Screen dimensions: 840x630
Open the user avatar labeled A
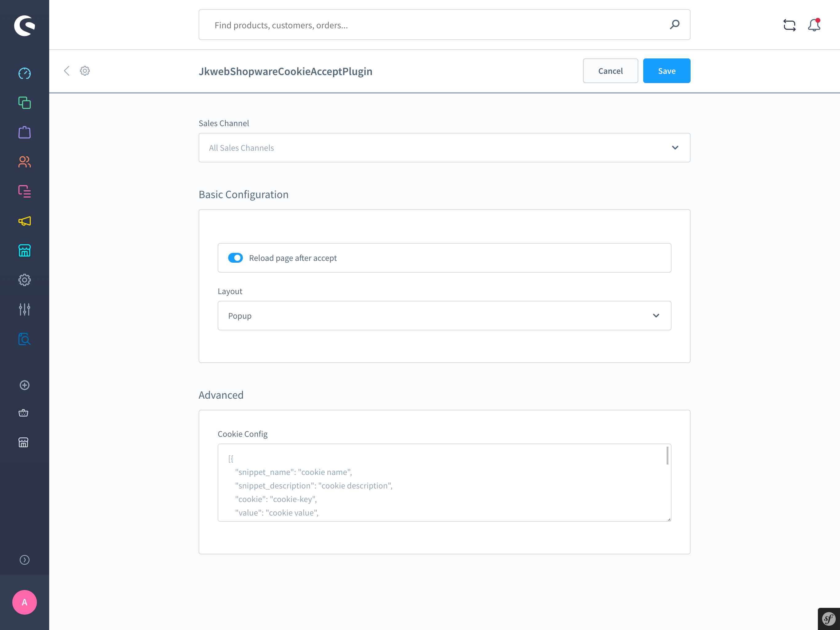click(x=24, y=602)
